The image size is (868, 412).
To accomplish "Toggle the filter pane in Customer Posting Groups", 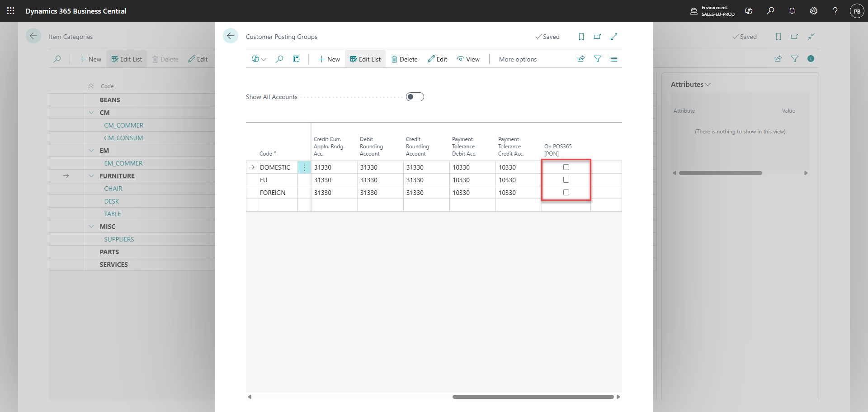I will [598, 59].
